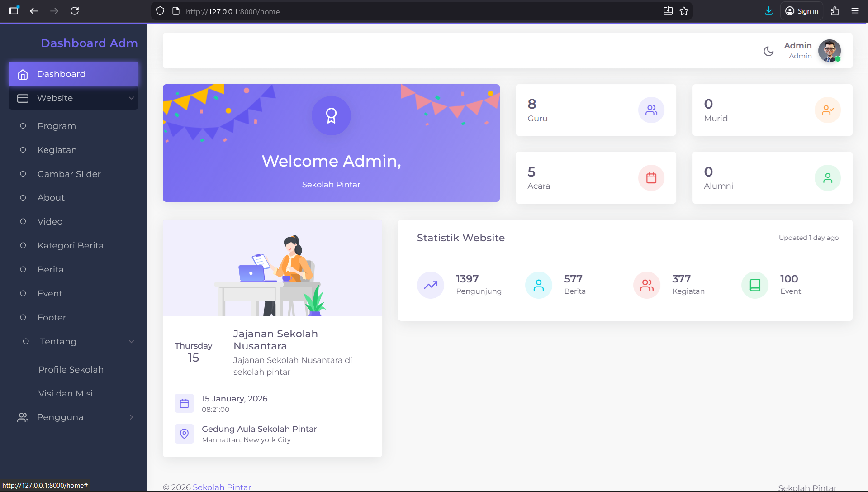The image size is (868, 492).
Task: Open the About menu item
Action: coord(73,198)
